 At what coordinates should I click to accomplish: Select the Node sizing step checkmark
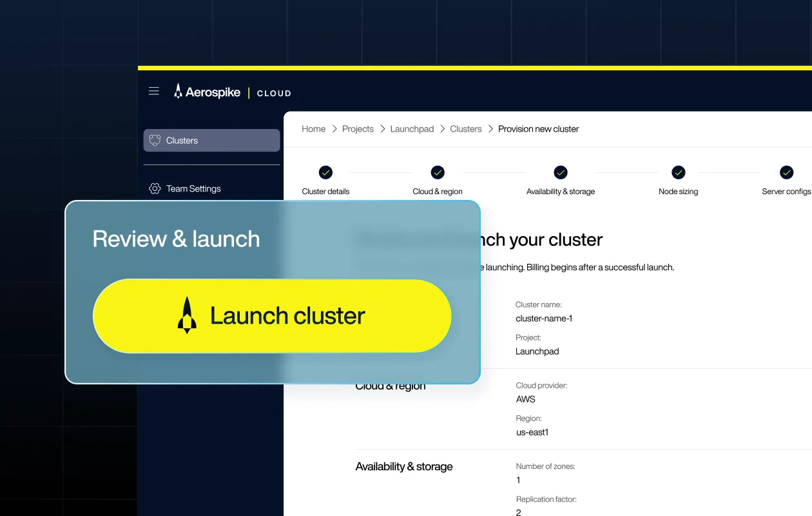[678, 172]
